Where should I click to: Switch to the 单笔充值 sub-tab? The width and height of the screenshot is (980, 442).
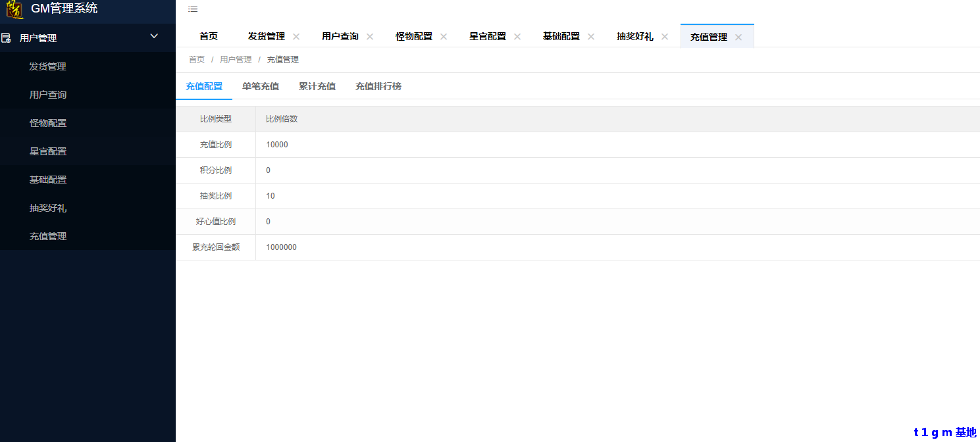point(261,86)
